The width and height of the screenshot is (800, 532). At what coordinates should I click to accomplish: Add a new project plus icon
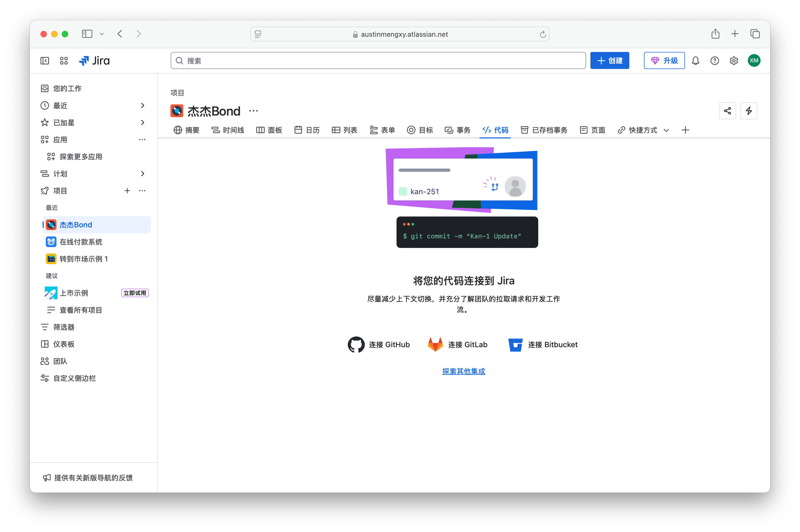point(127,191)
